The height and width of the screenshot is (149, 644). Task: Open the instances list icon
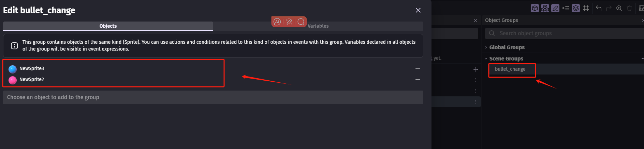(566, 8)
